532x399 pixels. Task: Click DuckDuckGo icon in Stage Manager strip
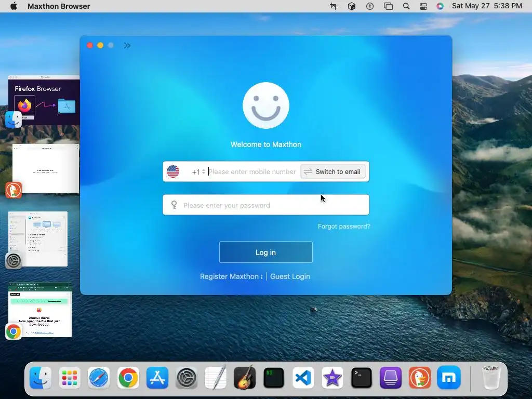pos(14,190)
